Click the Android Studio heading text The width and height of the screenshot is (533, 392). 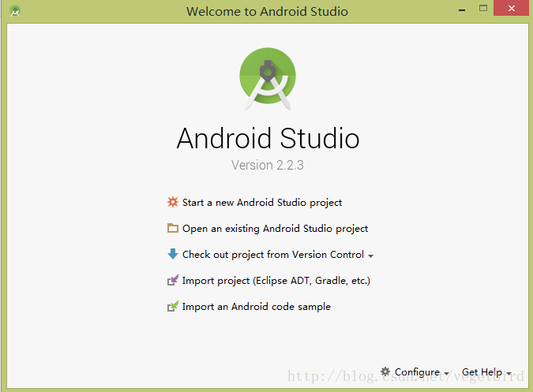click(x=268, y=138)
